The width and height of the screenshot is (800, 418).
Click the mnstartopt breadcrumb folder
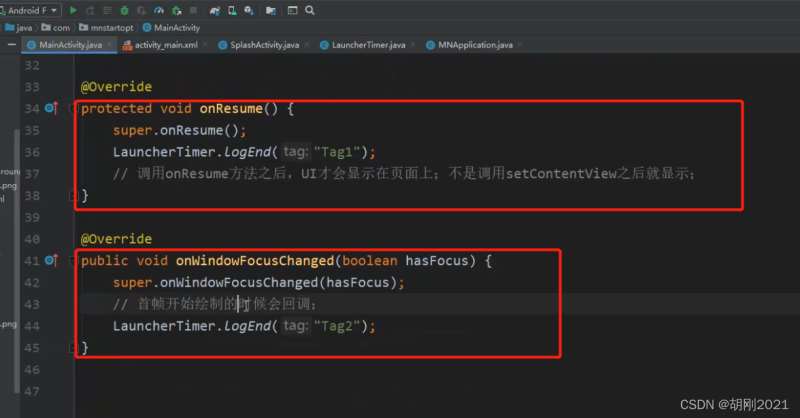pyautogui.click(x=106, y=28)
